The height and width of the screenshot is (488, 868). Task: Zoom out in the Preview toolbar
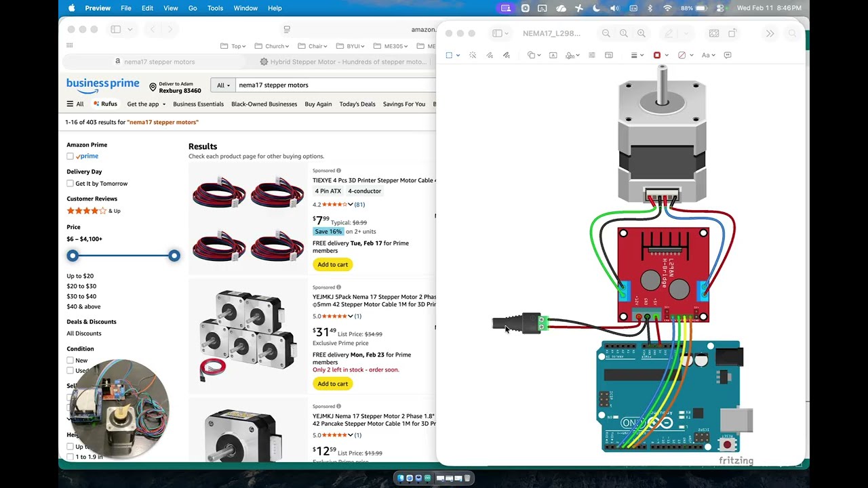click(606, 33)
